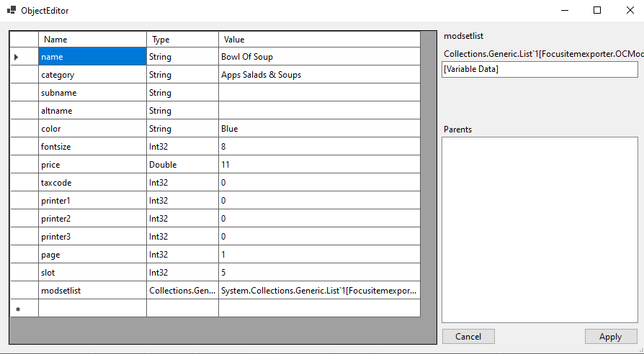This screenshot has height=354, width=644.
Task: Maximize the ObjectEditor window
Action: [596, 11]
